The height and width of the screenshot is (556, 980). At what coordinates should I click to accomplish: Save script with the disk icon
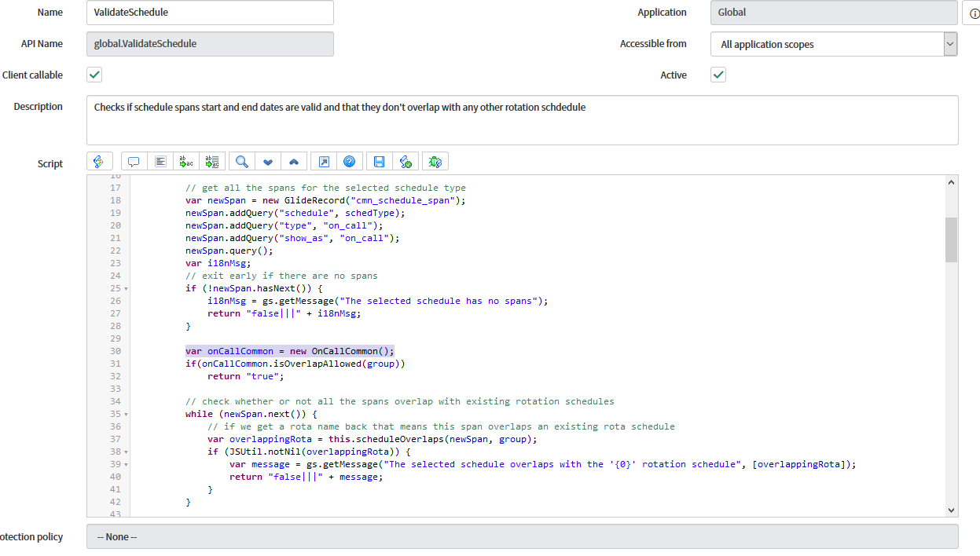click(x=379, y=162)
